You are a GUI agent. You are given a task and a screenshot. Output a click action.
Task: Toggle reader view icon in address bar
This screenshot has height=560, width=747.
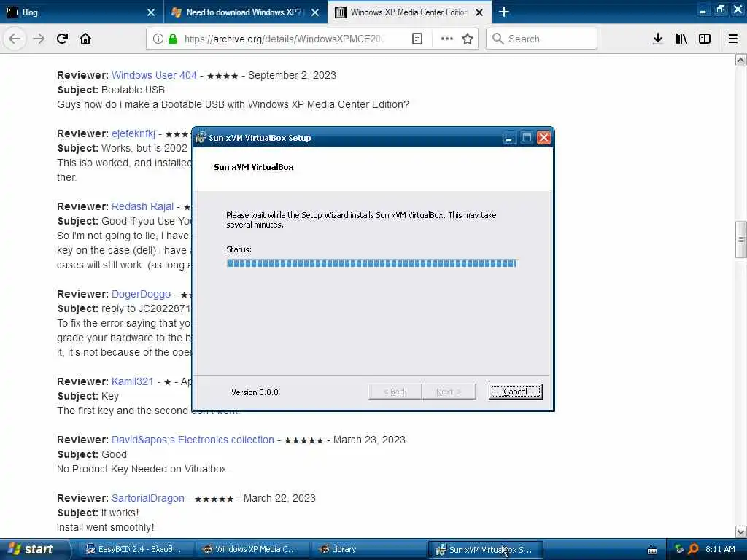click(417, 39)
